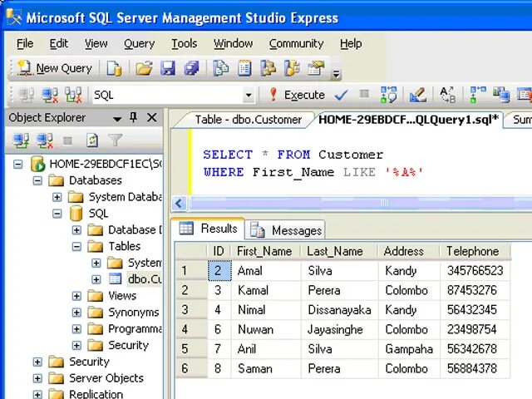Image resolution: width=532 pixels, height=399 pixels.
Task: Close the Object Explorer panel
Action: point(151,117)
